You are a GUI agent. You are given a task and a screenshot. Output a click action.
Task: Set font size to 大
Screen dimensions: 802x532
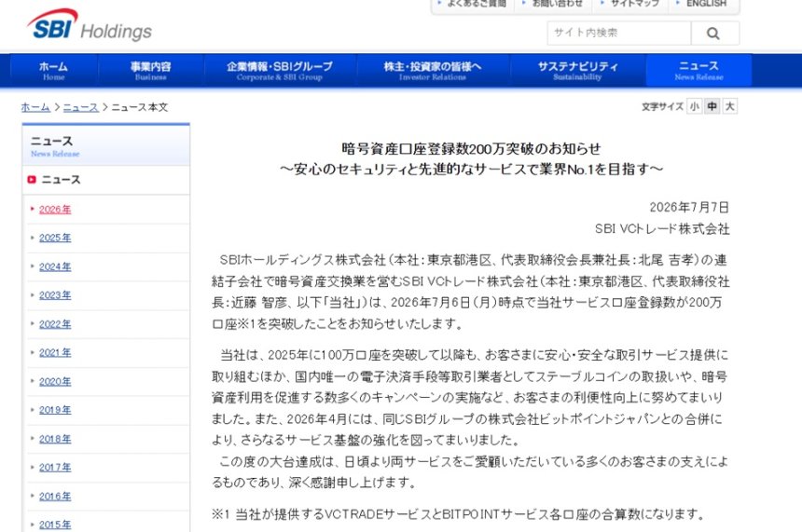click(x=730, y=106)
